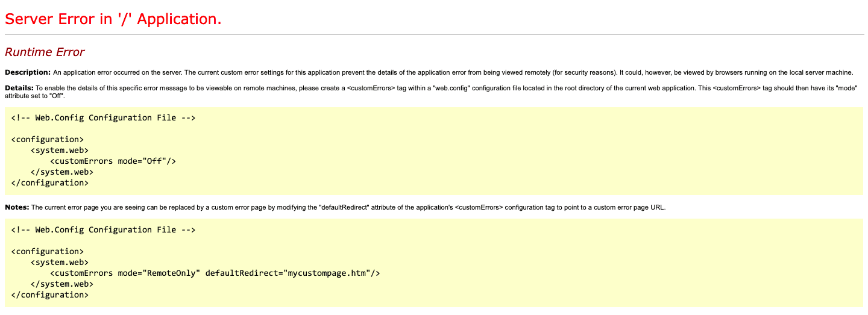Click the customErrors mode="Off" code line
Screen dimensions: 868x315
113,161
